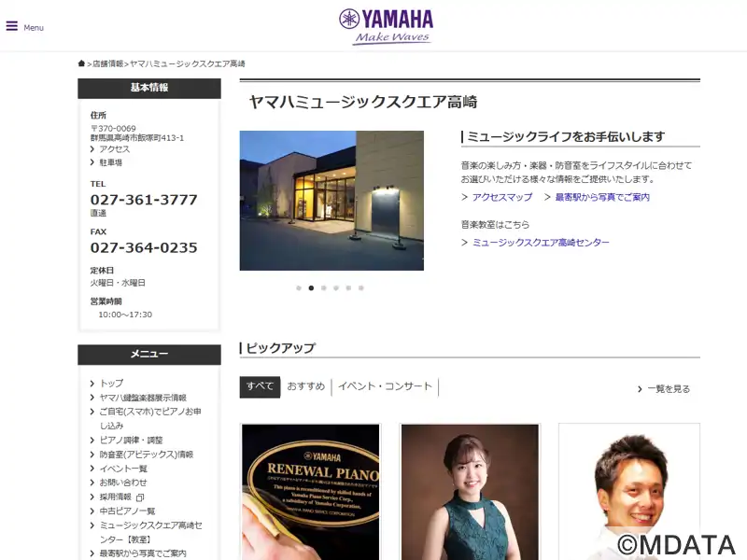Open 採用情報 menu item

[115, 497]
